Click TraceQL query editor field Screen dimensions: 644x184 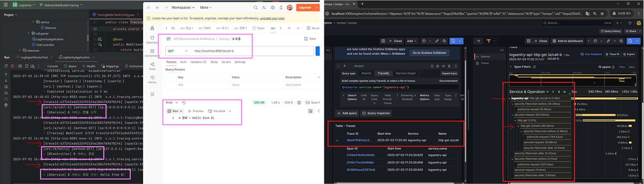(399, 87)
